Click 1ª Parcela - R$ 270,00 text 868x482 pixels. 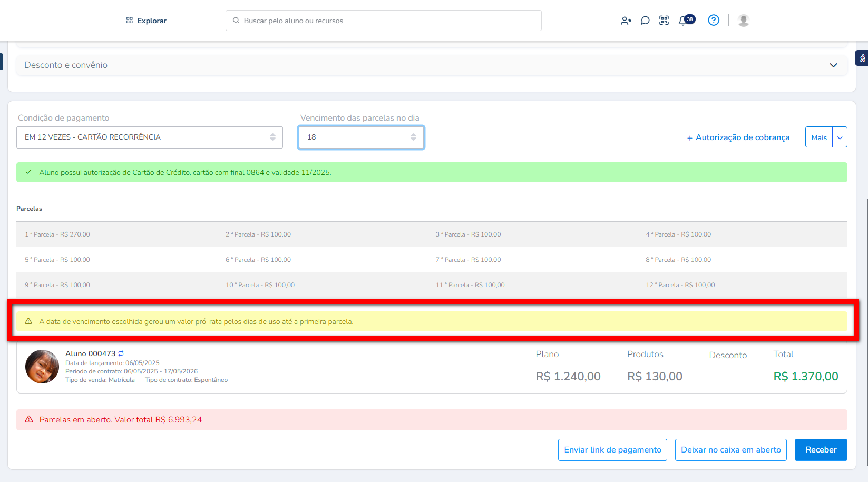pos(57,234)
